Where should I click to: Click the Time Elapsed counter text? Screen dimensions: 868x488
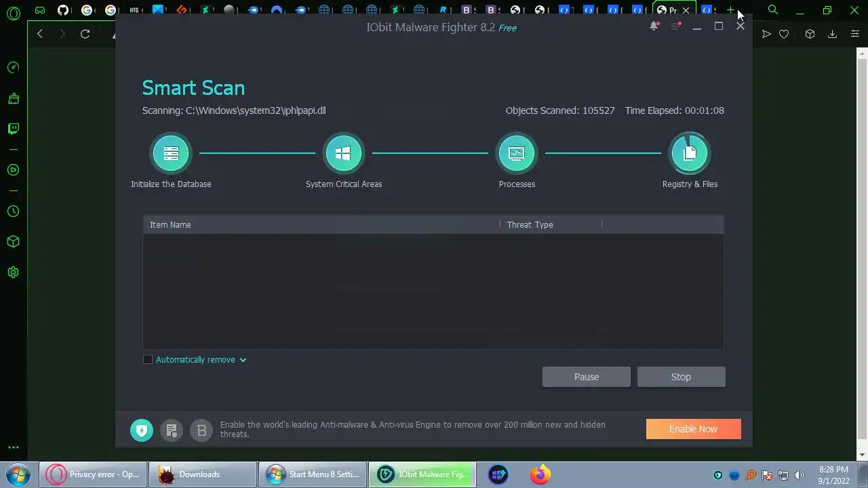pyautogui.click(x=675, y=110)
